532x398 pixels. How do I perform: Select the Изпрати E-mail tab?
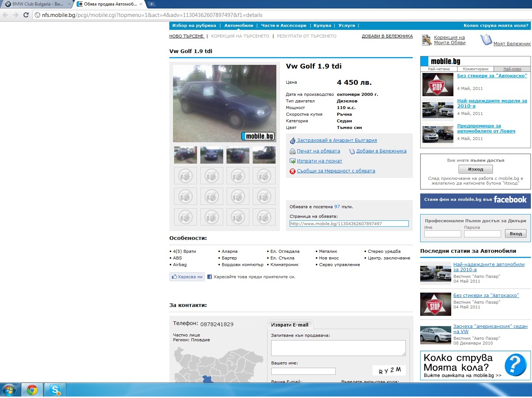[290, 325]
